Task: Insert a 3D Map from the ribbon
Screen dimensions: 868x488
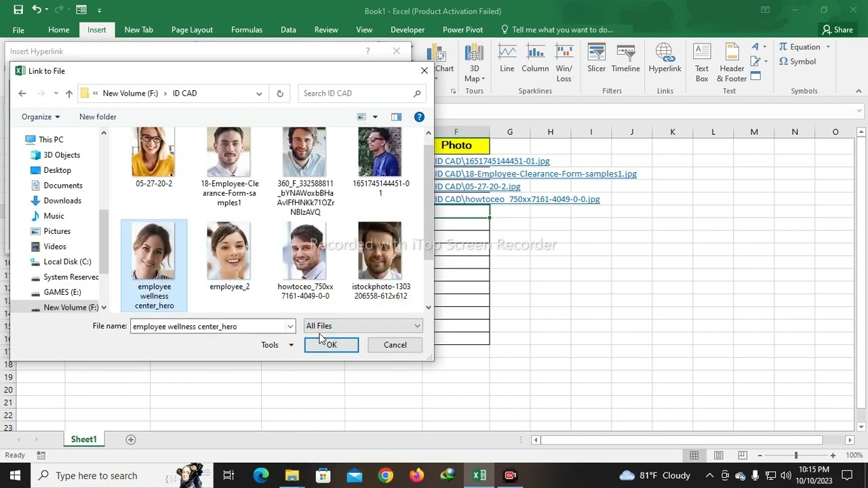Action: coord(474,63)
